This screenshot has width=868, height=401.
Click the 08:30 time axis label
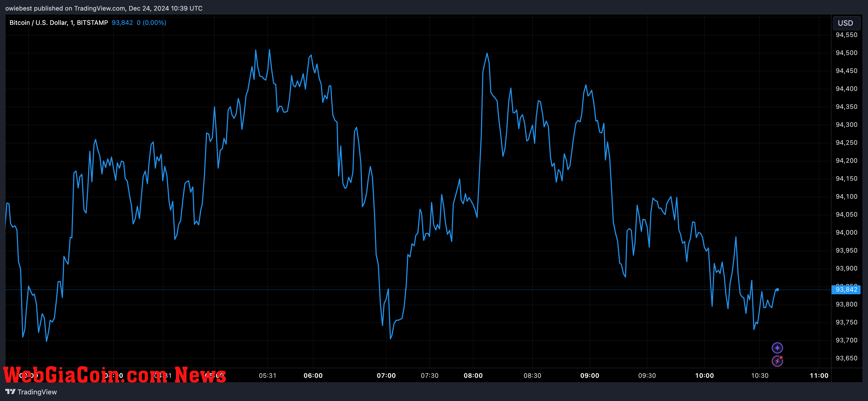click(532, 375)
